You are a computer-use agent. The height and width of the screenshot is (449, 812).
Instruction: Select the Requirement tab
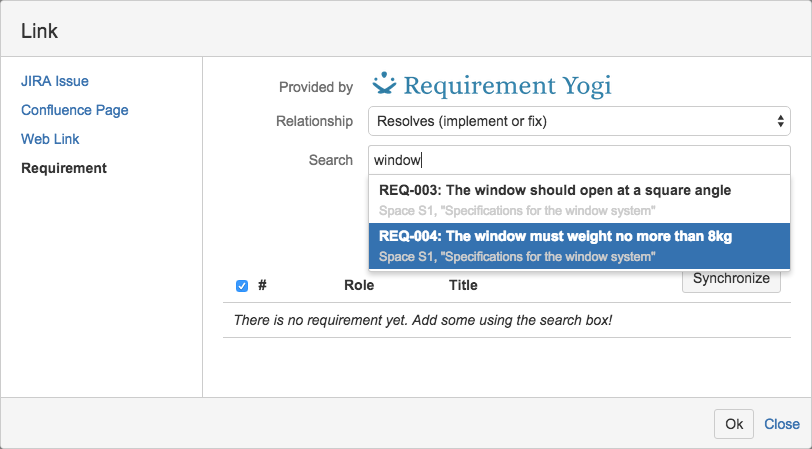click(x=64, y=168)
